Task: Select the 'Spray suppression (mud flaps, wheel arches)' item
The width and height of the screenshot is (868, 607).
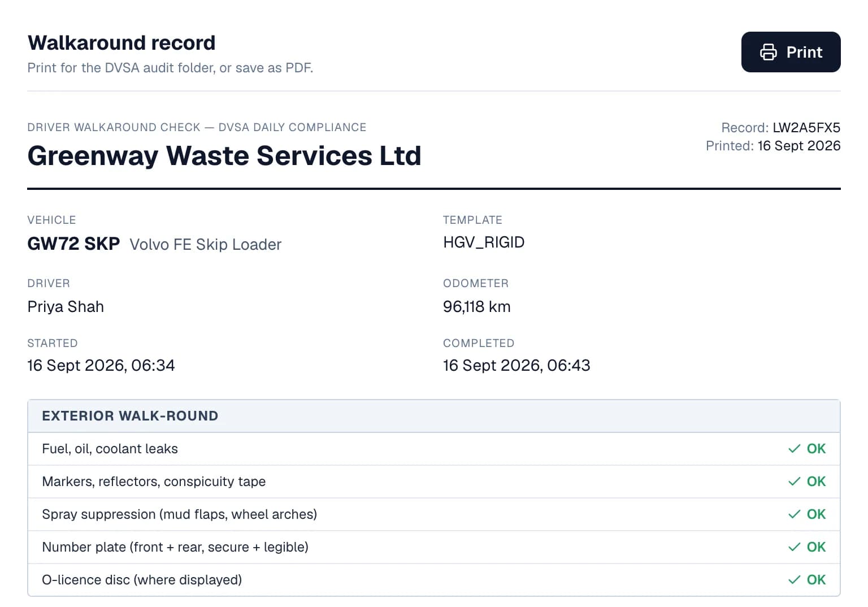Action: coord(434,514)
